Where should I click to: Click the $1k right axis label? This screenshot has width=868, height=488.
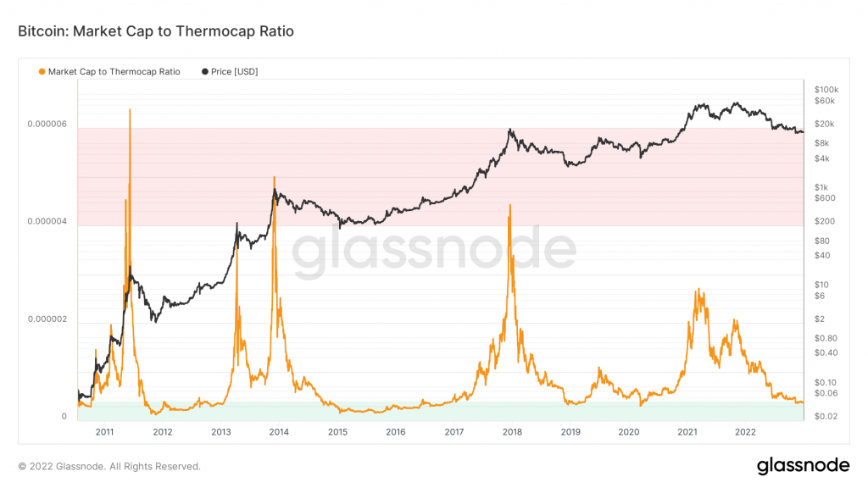tap(821, 187)
